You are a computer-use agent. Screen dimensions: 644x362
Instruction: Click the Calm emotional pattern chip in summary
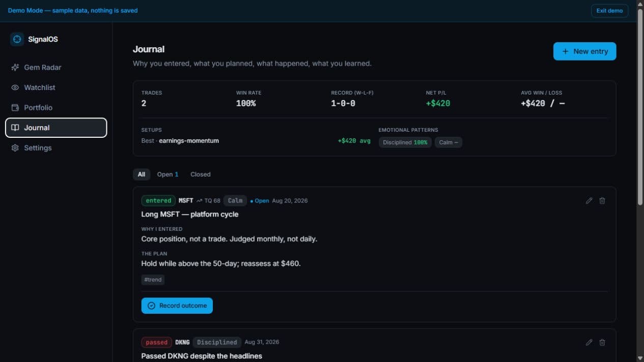point(449,142)
